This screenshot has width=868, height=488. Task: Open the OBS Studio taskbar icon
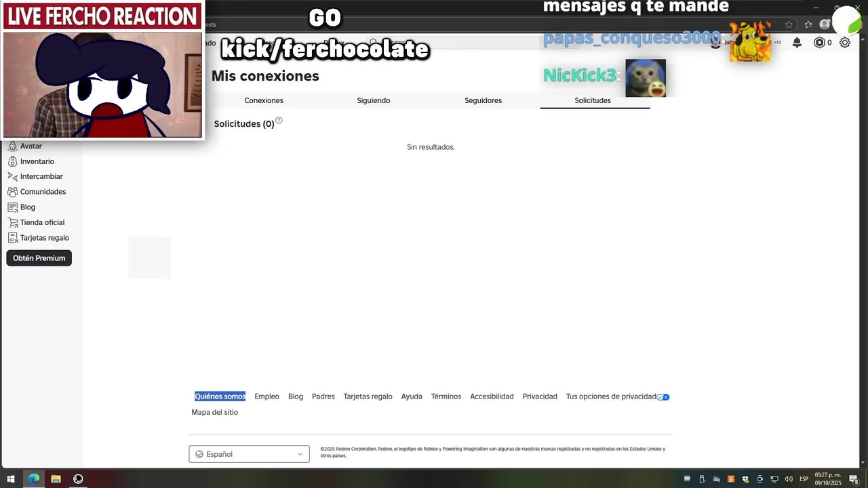(x=78, y=479)
